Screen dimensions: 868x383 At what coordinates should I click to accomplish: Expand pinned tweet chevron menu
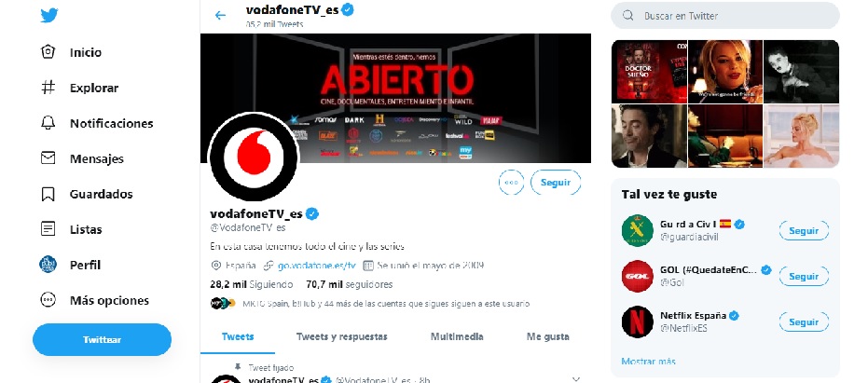pos(576,379)
